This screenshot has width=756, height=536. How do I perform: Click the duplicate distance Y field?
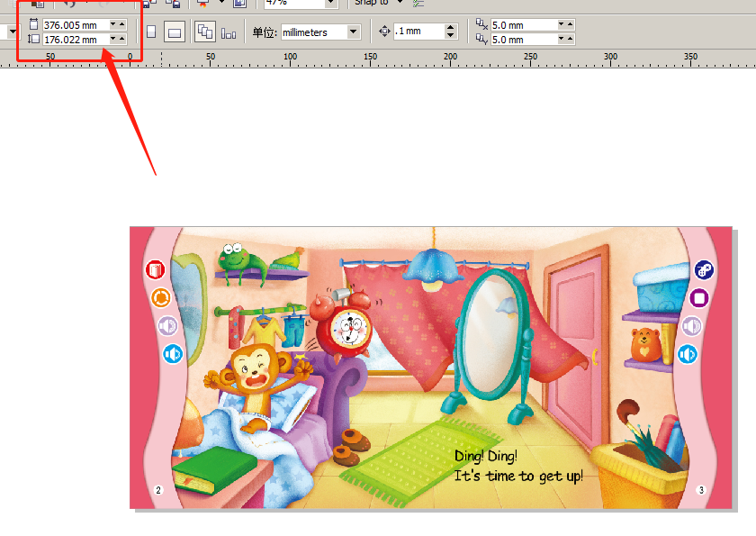(524, 39)
